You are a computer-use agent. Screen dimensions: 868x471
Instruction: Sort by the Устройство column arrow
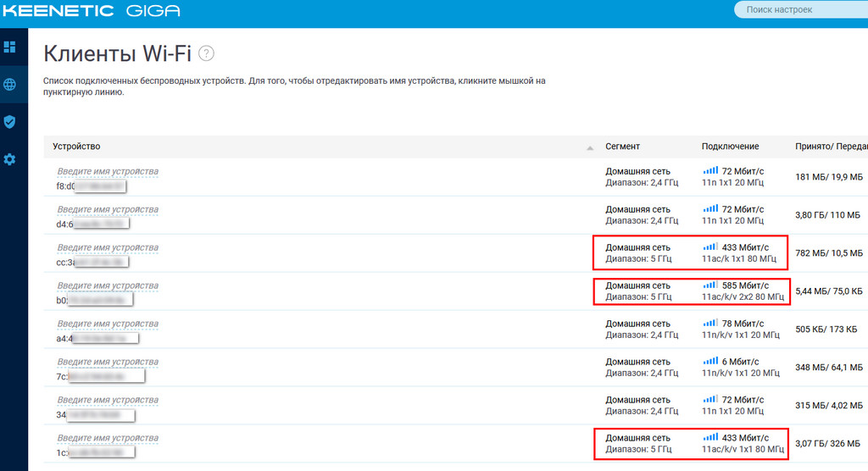click(x=590, y=147)
